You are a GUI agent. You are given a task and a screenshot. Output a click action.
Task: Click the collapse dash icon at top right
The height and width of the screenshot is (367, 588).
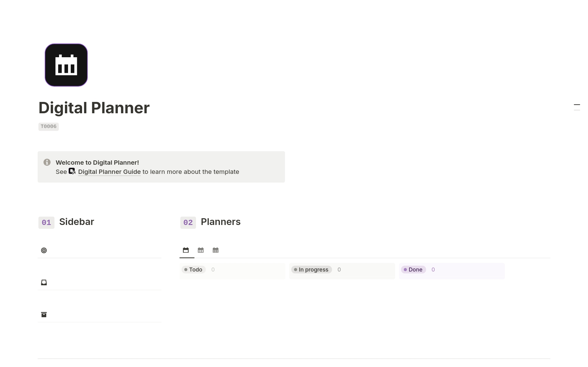[577, 105]
